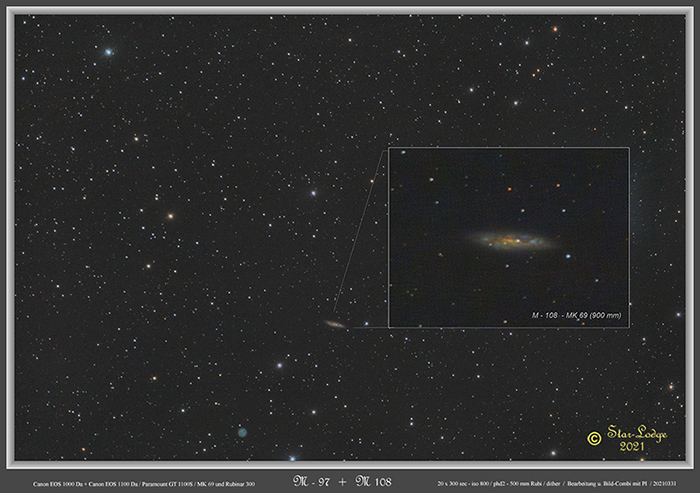This screenshot has height=493, width=700.
Task: Click the small M108 galaxy in the main image
Action: tap(334, 323)
